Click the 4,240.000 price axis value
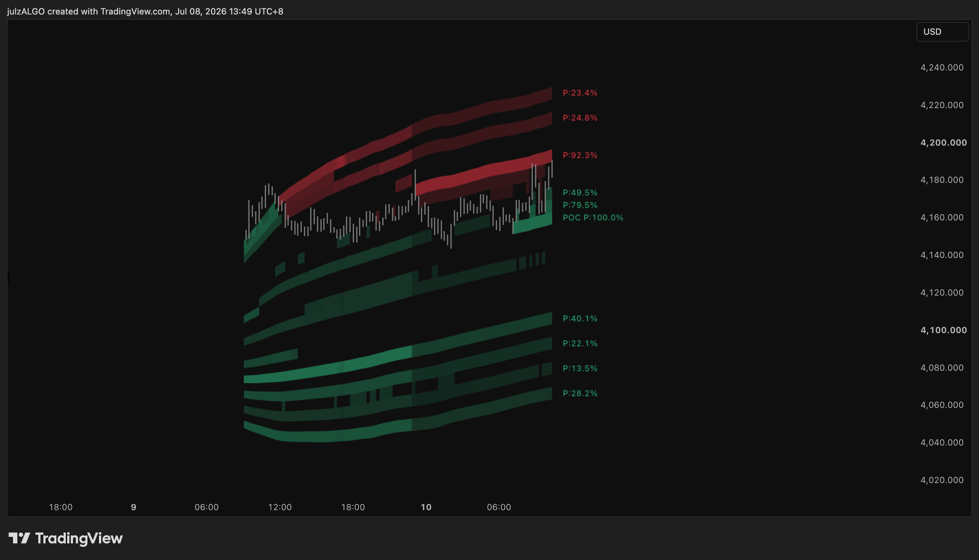Screen dimensions: 979x560 tap(942, 68)
